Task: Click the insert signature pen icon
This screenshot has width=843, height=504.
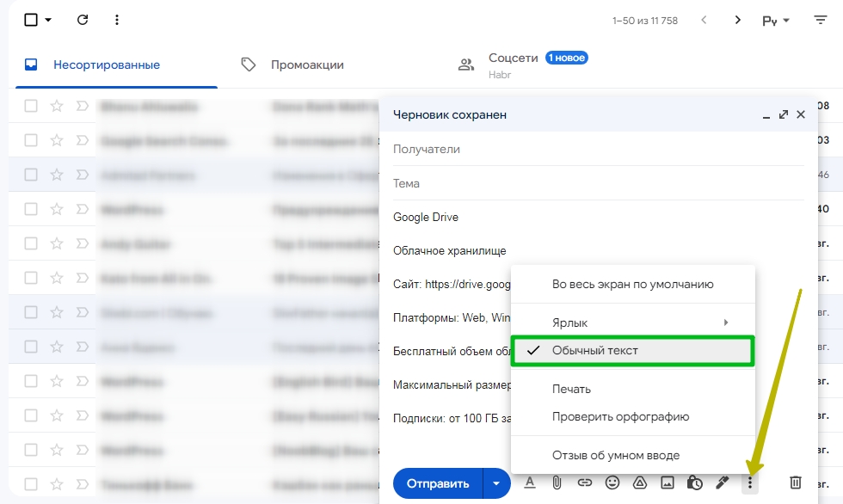Action: [x=722, y=482]
